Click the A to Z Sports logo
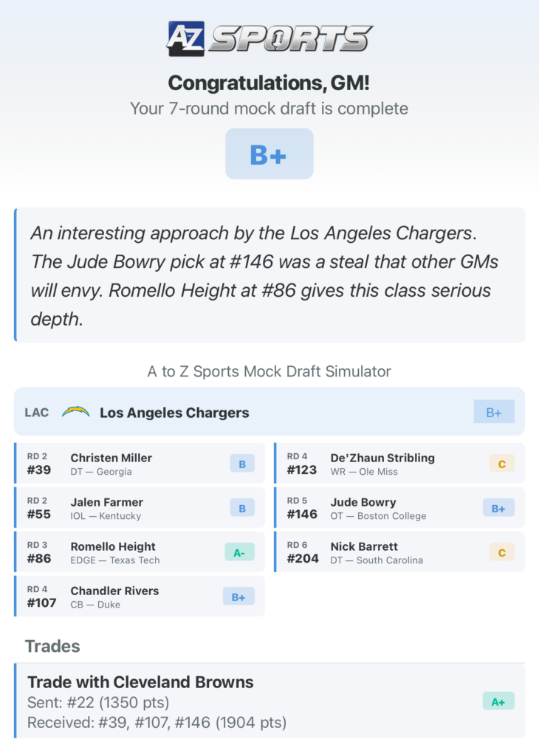 pos(269,38)
